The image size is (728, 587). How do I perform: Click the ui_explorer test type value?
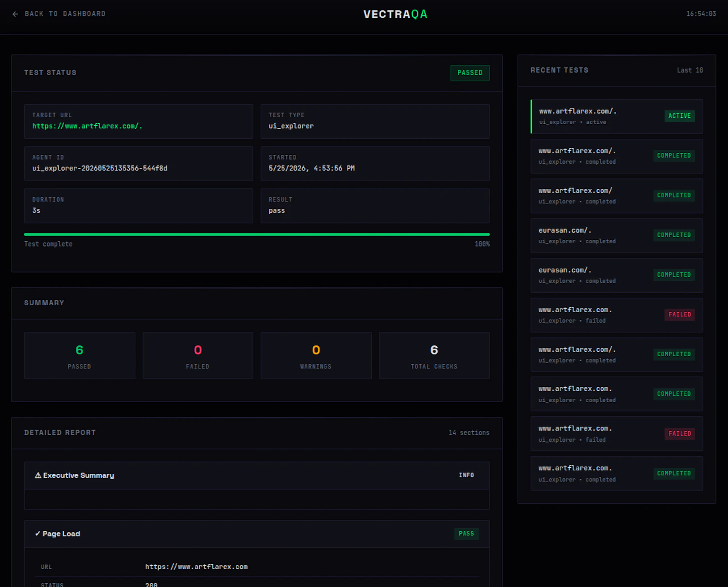click(291, 126)
